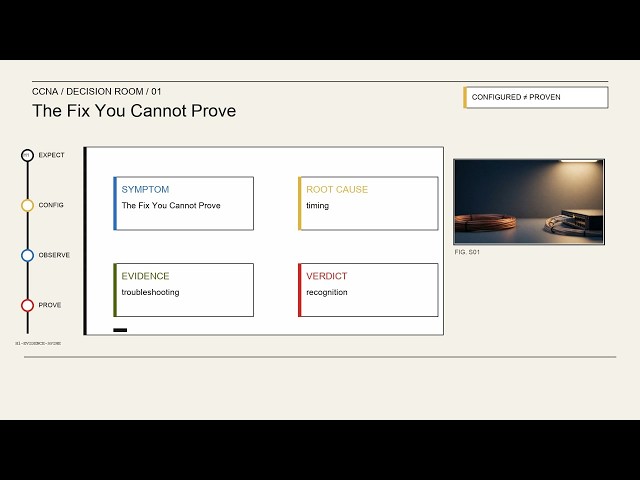Click the red PROVE step circle
This screenshot has width=640, height=480.
pyautogui.click(x=27, y=305)
